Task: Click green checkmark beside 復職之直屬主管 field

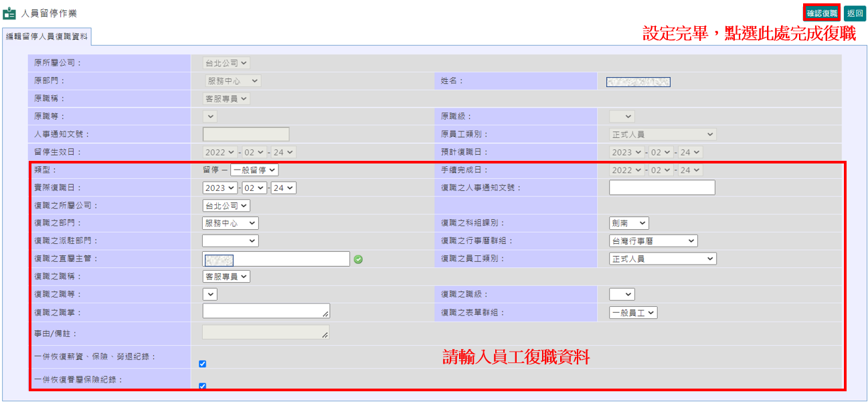Action: 359,259
